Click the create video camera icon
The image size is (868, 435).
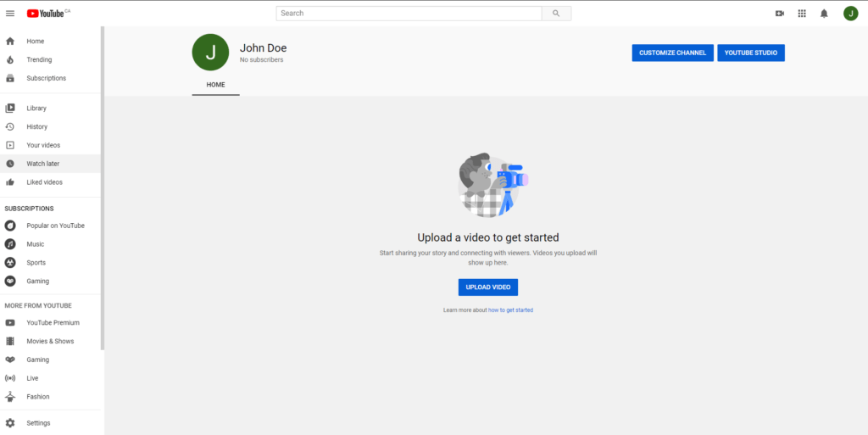coord(780,14)
